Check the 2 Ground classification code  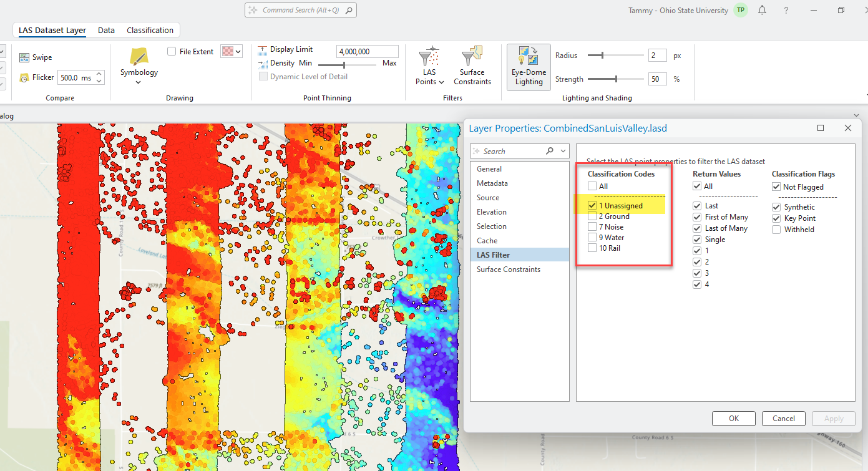592,216
